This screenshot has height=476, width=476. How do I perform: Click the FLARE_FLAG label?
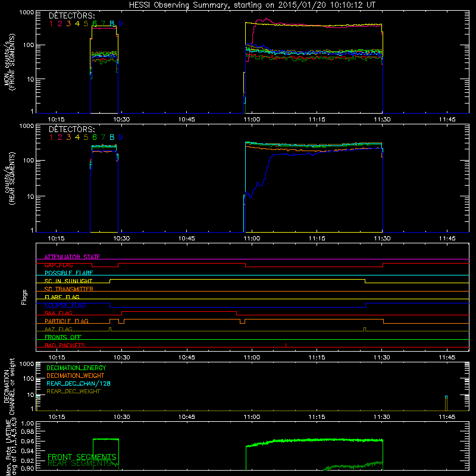(x=62, y=297)
